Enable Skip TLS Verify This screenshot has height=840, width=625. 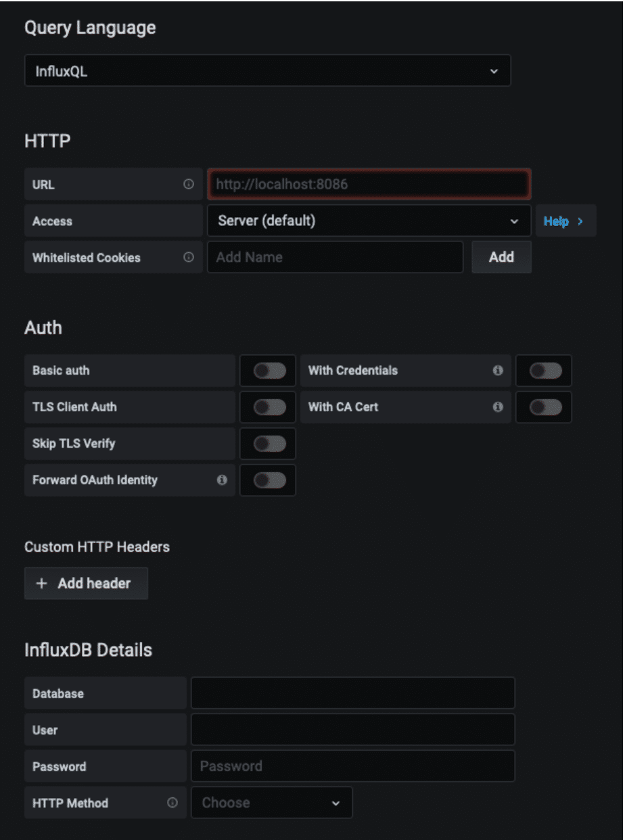(267, 444)
